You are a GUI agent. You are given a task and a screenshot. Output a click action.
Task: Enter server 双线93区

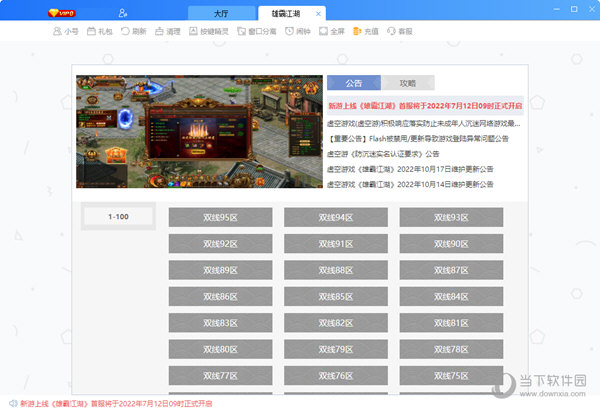click(452, 217)
